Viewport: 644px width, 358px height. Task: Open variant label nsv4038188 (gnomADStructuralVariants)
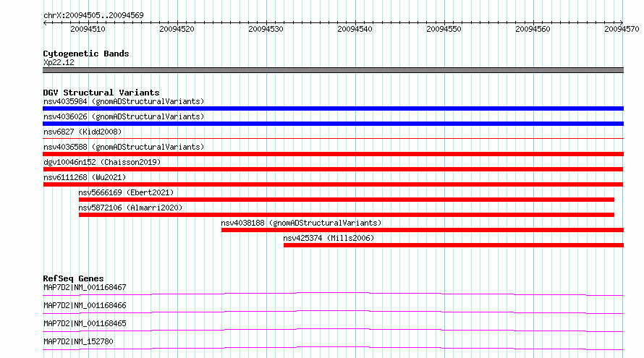[x=301, y=223]
